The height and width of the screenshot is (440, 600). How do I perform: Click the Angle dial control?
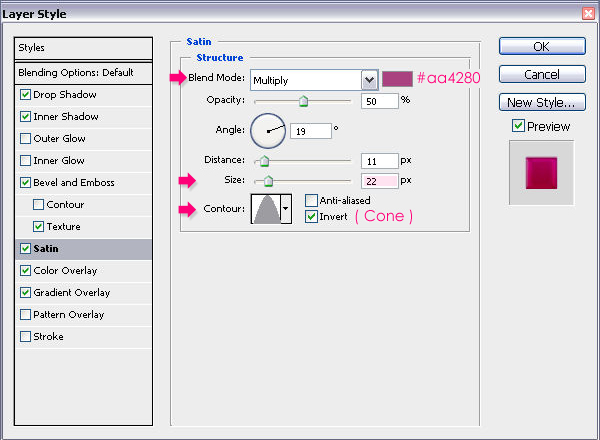tap(268, 131)
